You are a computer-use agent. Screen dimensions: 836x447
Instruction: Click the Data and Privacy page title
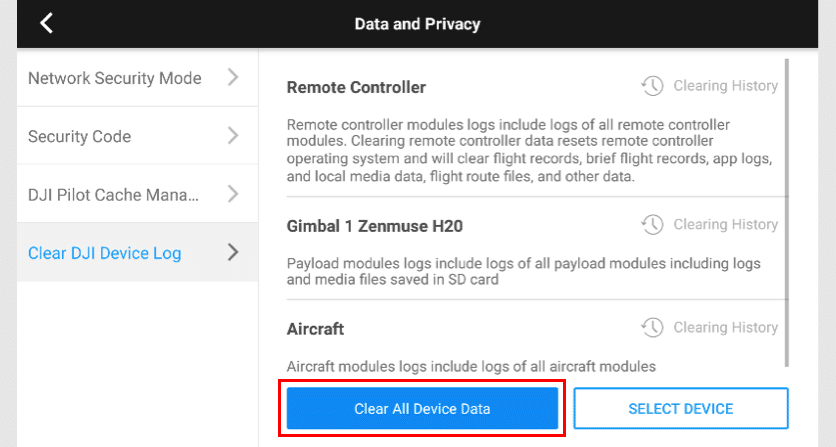418,24
